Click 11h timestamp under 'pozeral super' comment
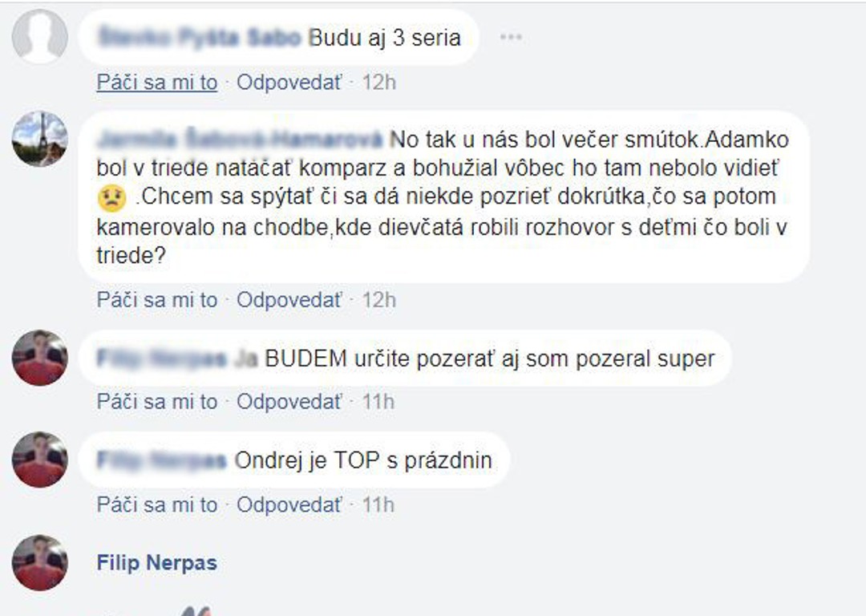Viewport: 866px width, 616px height. (378, 402)
